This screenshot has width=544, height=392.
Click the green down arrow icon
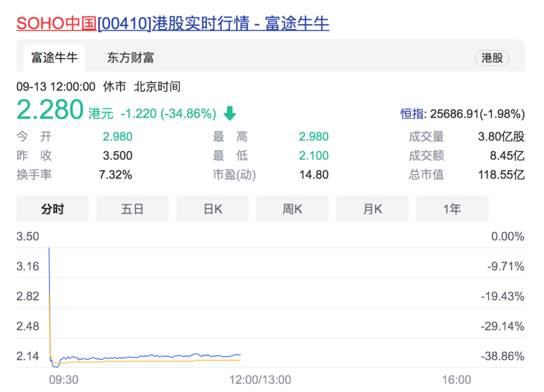230,114
